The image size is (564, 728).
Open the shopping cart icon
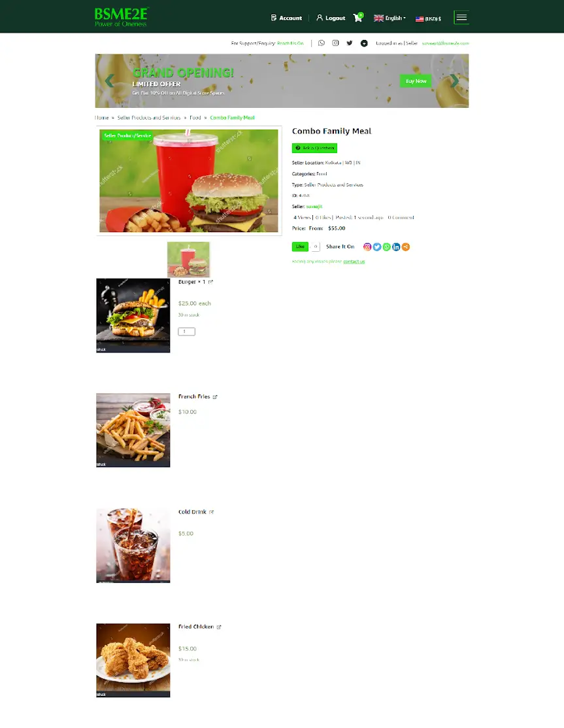[x=357, y=18]
